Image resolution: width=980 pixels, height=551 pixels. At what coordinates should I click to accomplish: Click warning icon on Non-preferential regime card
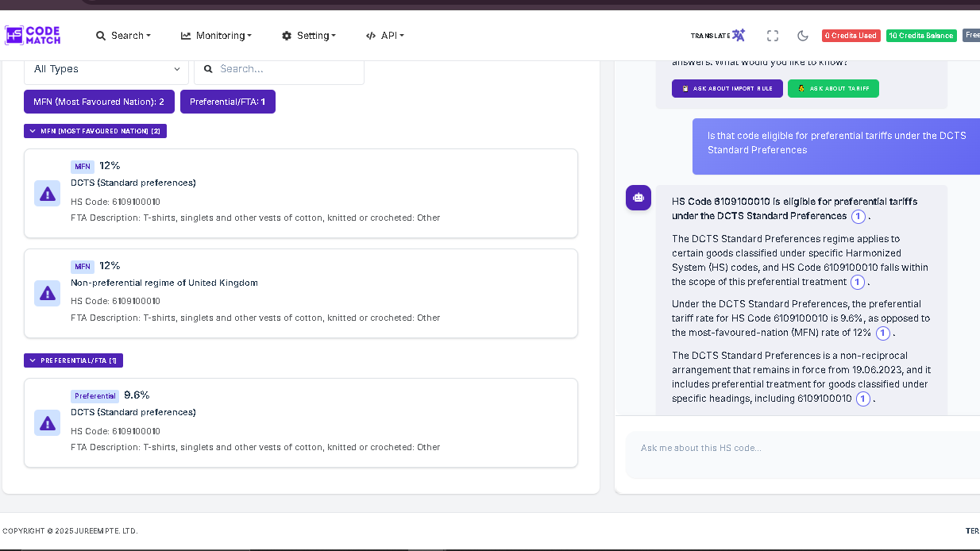click(47, 293)
